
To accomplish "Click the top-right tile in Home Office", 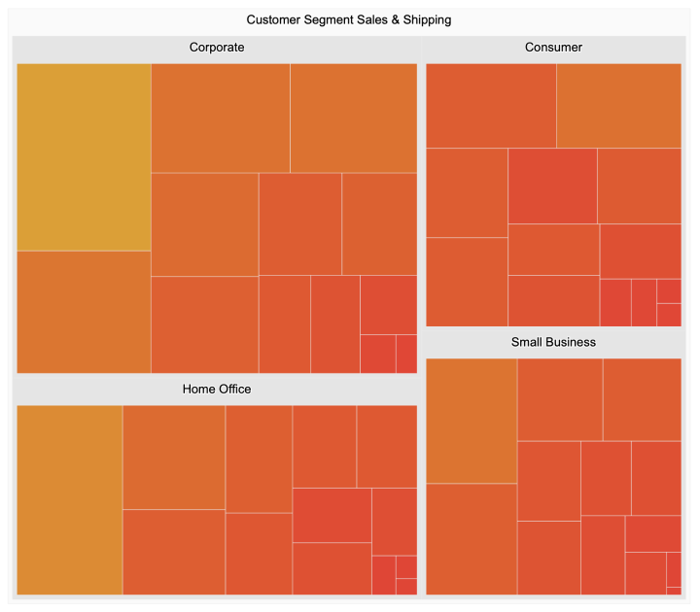I will pos(386,446).
